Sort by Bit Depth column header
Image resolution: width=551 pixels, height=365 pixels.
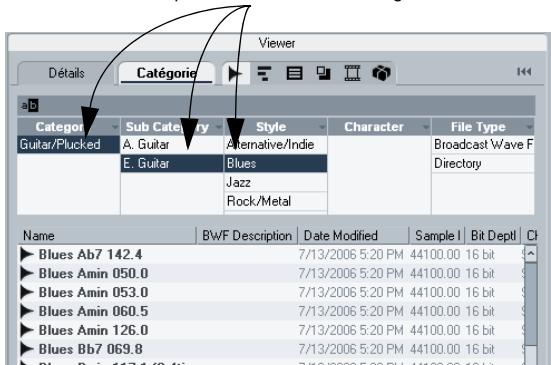(493, 235)
